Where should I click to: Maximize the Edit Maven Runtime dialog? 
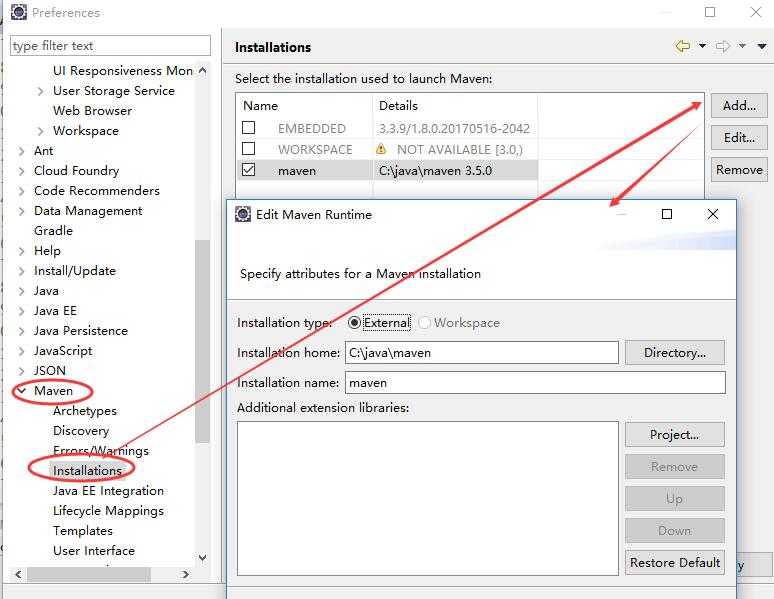tap(666, 214)
